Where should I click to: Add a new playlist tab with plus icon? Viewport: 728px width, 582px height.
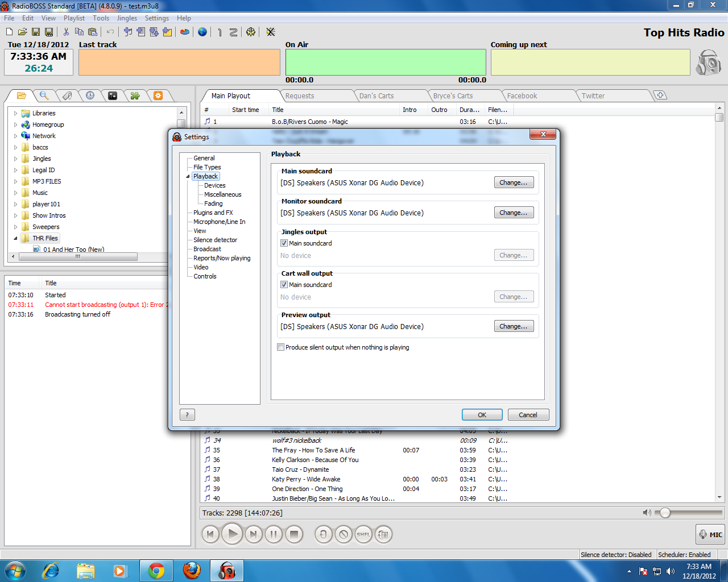(660, 95)
